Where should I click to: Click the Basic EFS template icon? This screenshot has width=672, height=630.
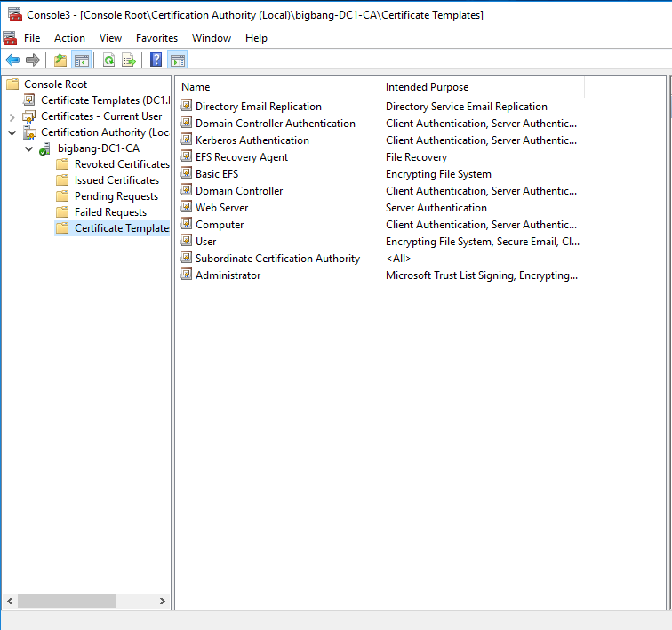tap(186, 173)
